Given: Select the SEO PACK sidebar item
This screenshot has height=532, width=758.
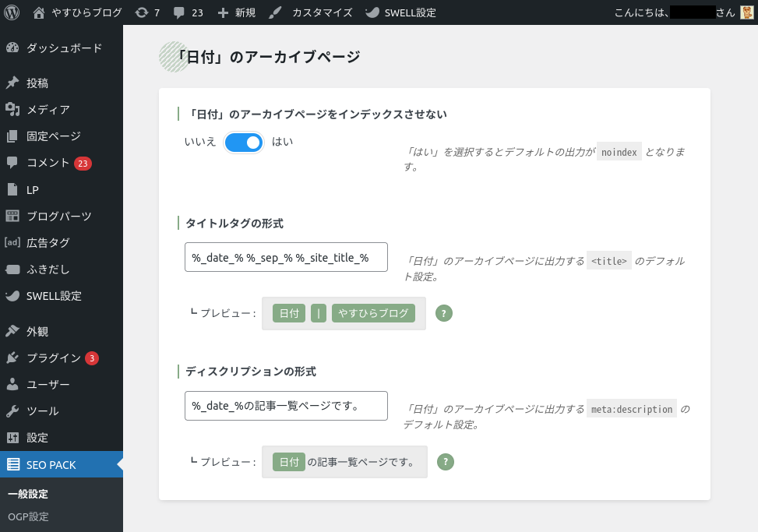Looking at the screenshot, I should (51, 465).
